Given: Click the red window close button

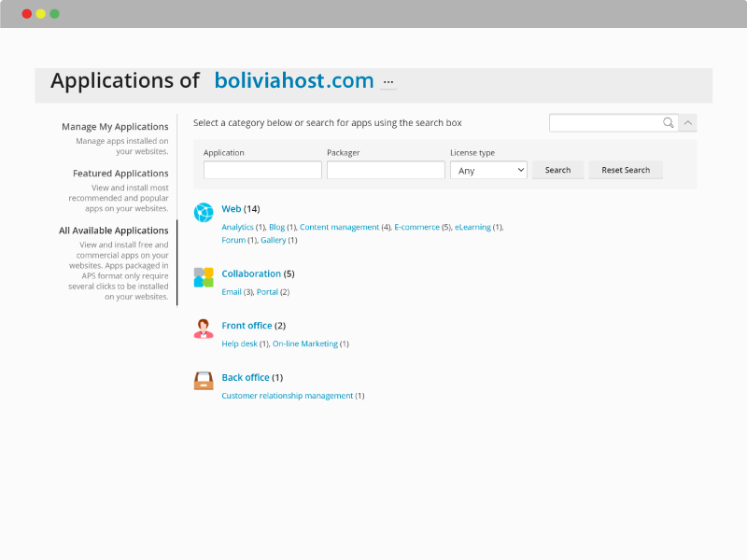Looking at the screenshot, I should click(27, 14).
